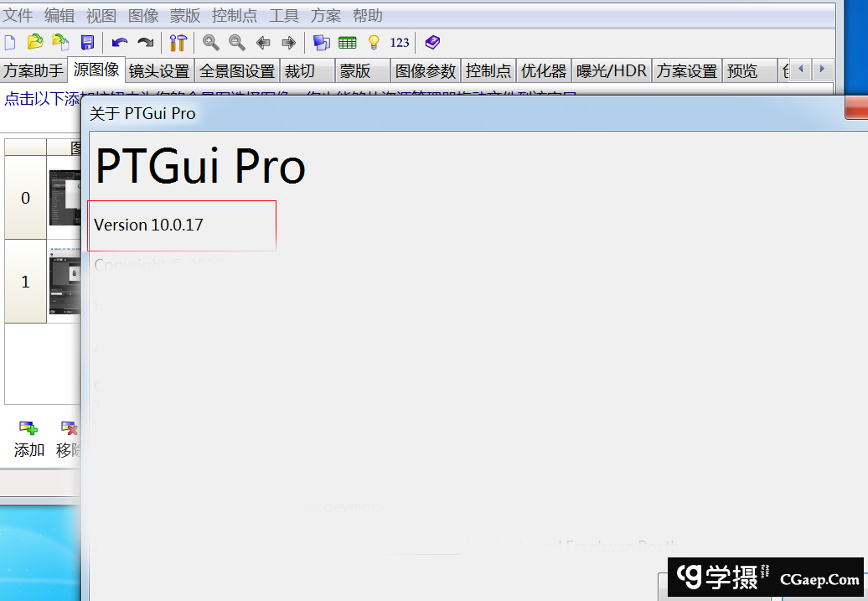Open help with the purple book icon
The width and height of the screenshot is (868, 601).
[431, 43]
